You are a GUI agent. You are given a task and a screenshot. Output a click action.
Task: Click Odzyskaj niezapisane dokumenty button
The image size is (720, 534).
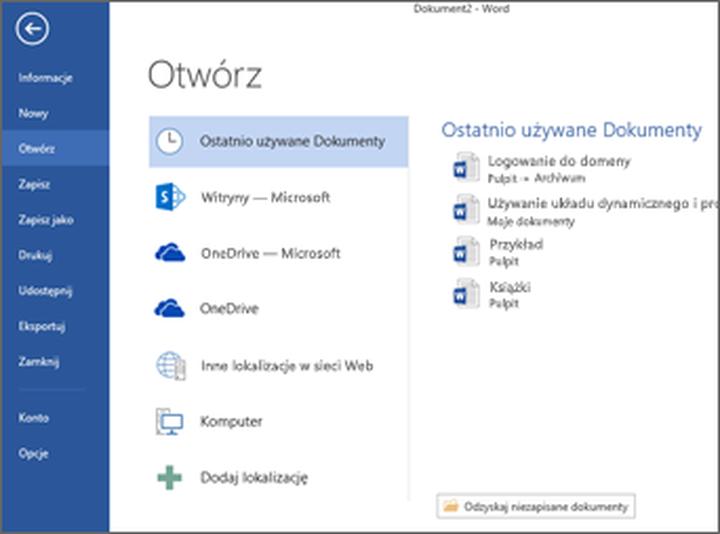[536, 506]
